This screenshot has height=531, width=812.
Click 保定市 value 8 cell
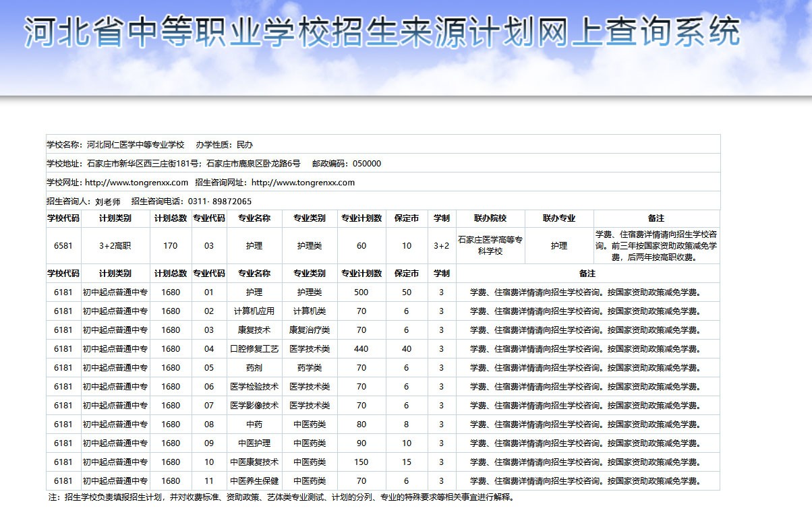[407, 425]
